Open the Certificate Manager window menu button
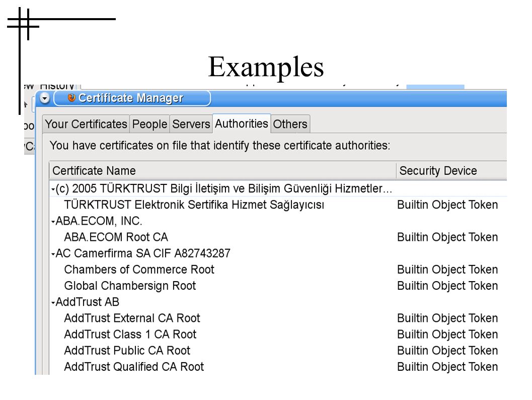Viewport: 532px width, 400px height. [x=45, y=98]
